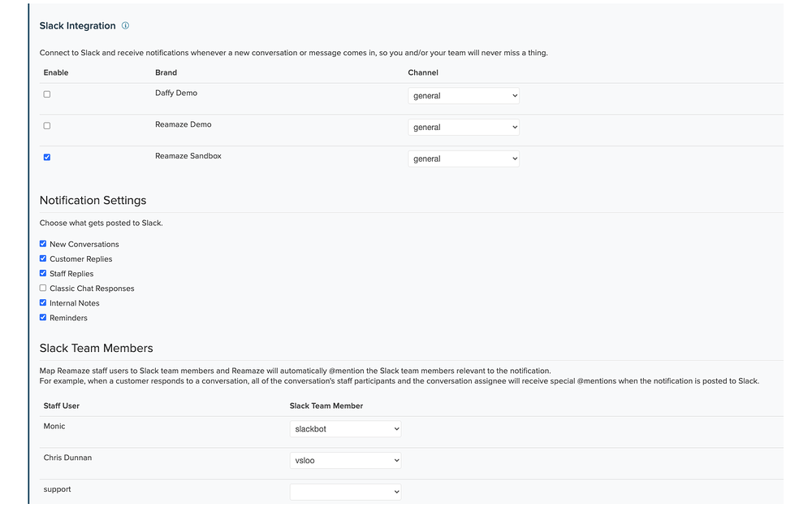Screen dimensions: 812x508
Task: Click the Slack Team Member column header
Action: pyautogui.click(x=326, y=406)
